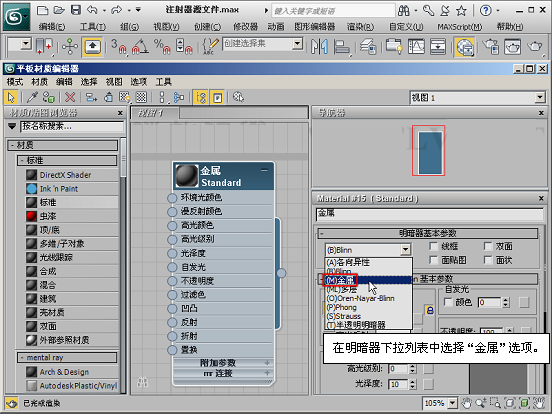
Task: Click the binoculars search icon
Action: tap(403, 11)
